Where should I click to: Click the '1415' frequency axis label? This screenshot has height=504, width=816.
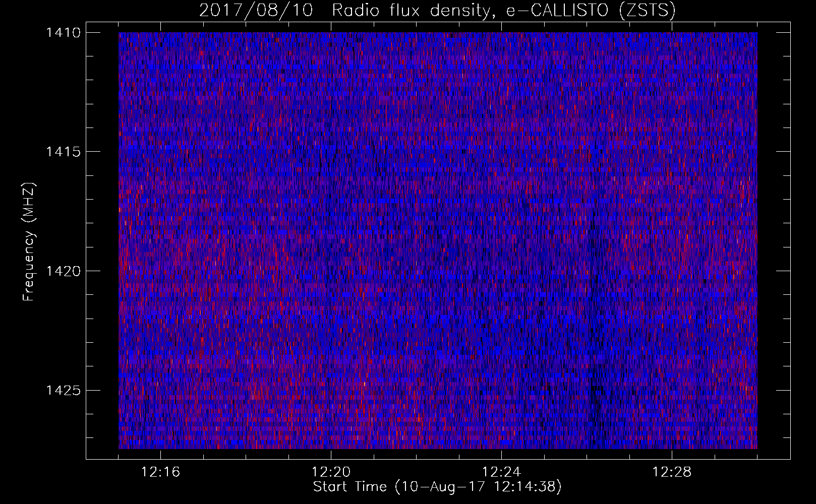point(63,152)
